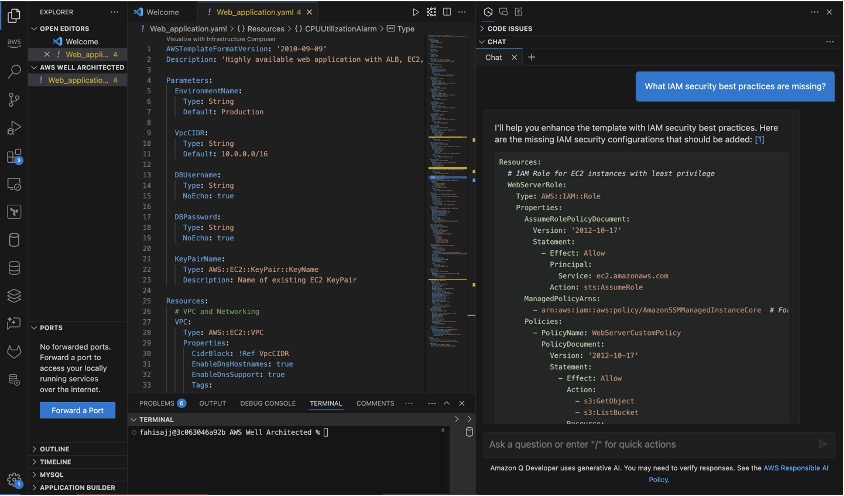Open the chat sparkle icon in the activity bar

(14, 323)
